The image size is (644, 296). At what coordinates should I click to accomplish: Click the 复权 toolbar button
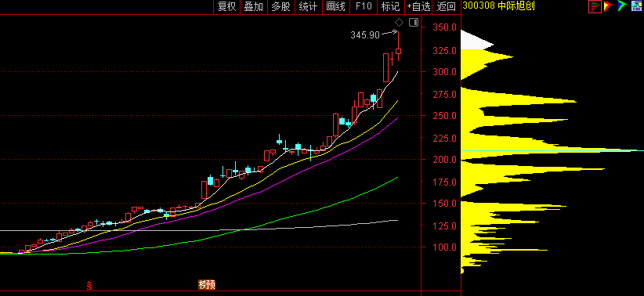coord(226,6)
